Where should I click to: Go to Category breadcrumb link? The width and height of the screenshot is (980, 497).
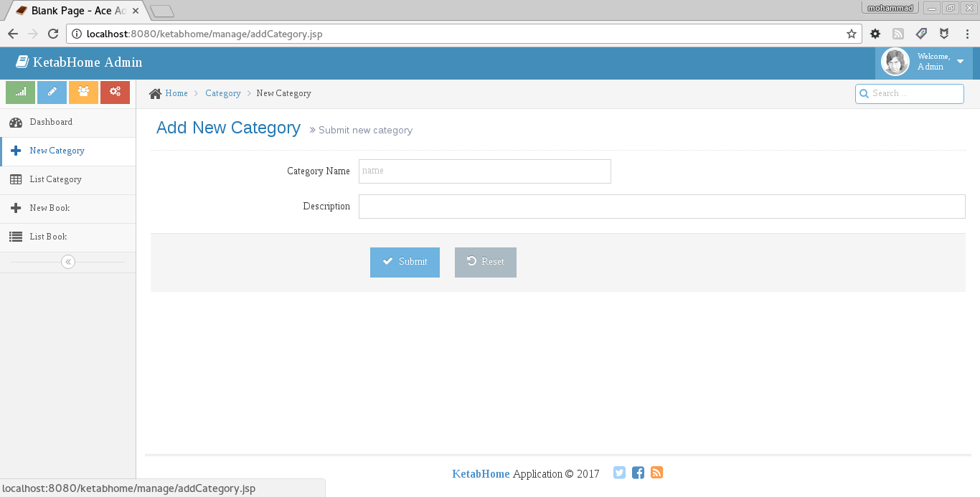(223, 93)
